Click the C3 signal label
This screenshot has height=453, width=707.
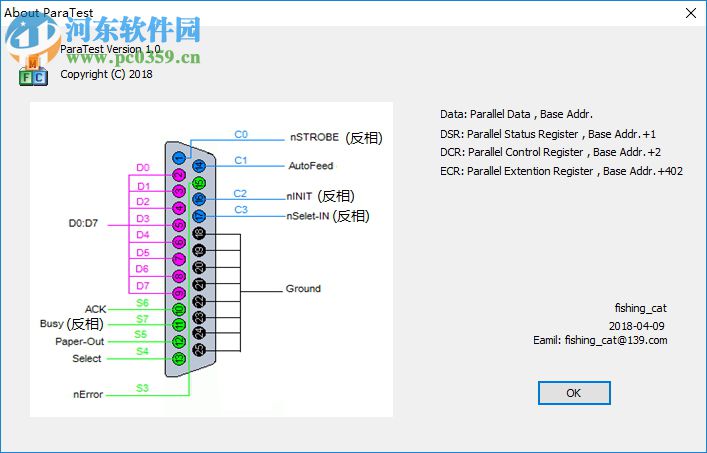[241, 210]
